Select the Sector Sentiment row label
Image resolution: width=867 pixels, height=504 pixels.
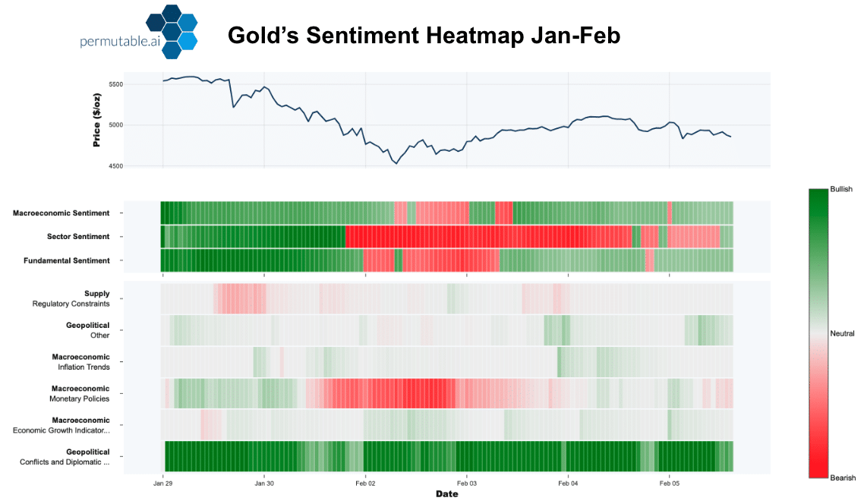pos(78,237)
